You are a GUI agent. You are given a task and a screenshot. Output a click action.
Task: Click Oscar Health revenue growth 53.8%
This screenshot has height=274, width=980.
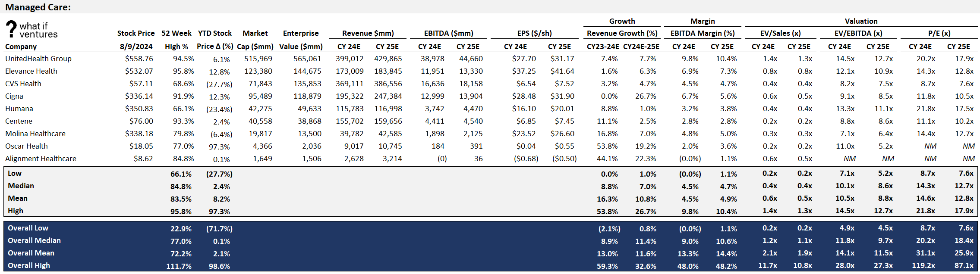607,146
